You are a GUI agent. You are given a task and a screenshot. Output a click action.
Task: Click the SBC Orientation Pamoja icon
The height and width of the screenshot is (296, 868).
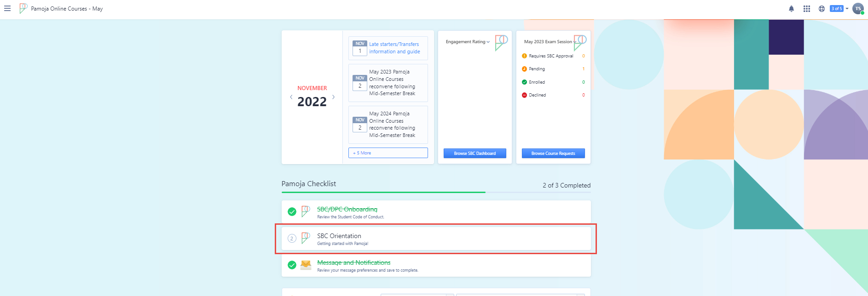click(306, 238)
